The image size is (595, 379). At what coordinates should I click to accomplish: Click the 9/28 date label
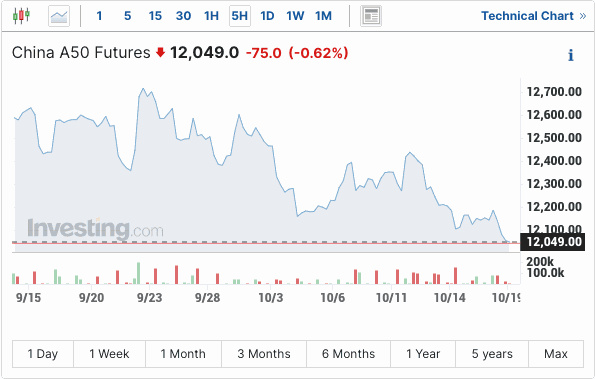pyautogui.click(x=208, y=298)
